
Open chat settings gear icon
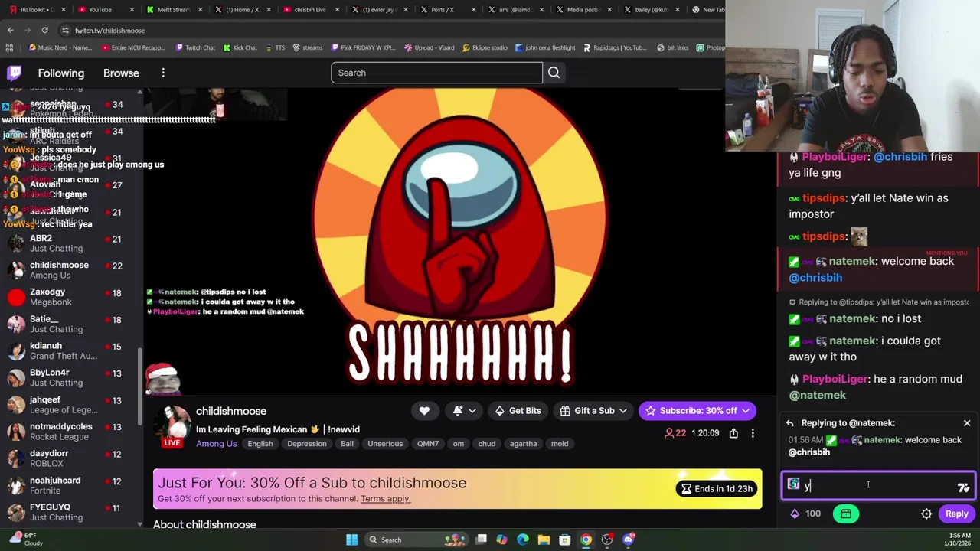click(x=926, y=514)
